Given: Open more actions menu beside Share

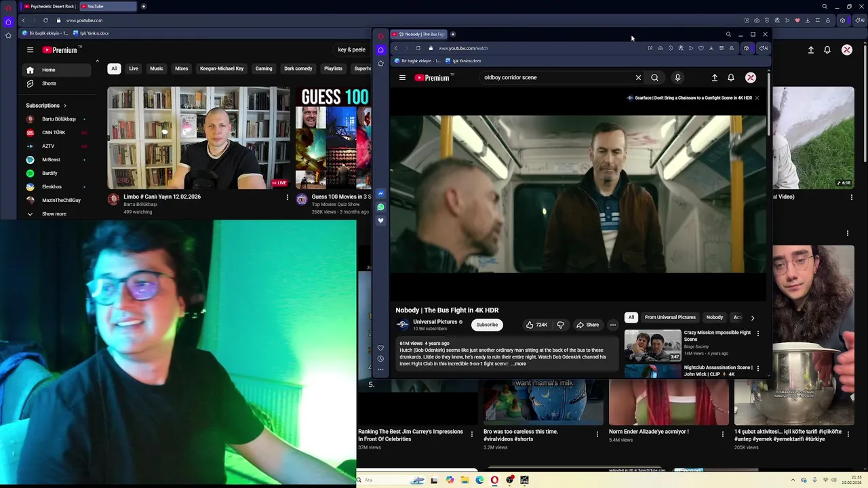Looking at the screenshot, I should click(x=612, y=325).
